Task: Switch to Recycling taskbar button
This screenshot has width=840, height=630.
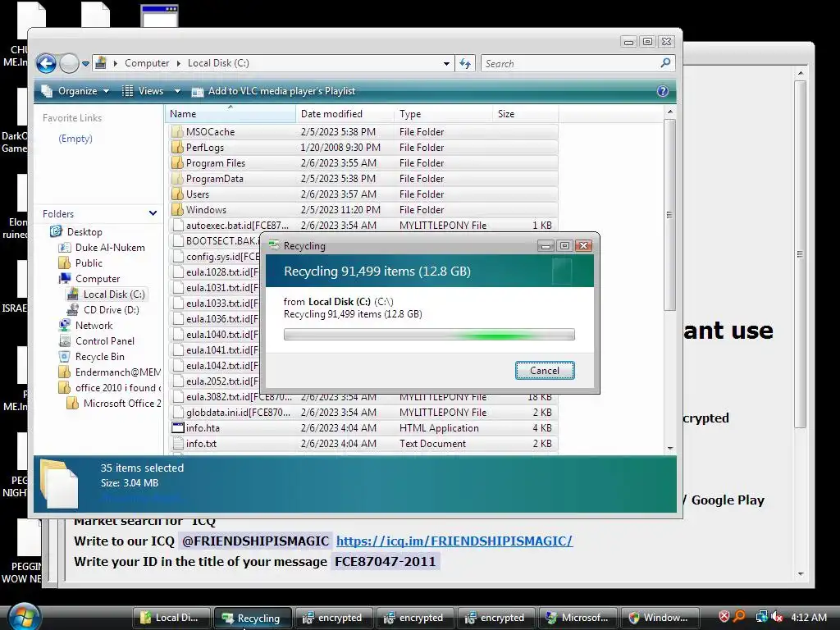Action: pyautogui.click(x=253, y=617)
